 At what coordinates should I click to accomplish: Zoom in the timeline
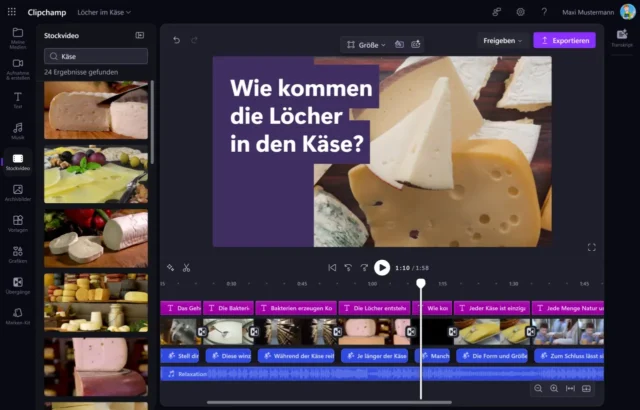[x=554, y=388]
